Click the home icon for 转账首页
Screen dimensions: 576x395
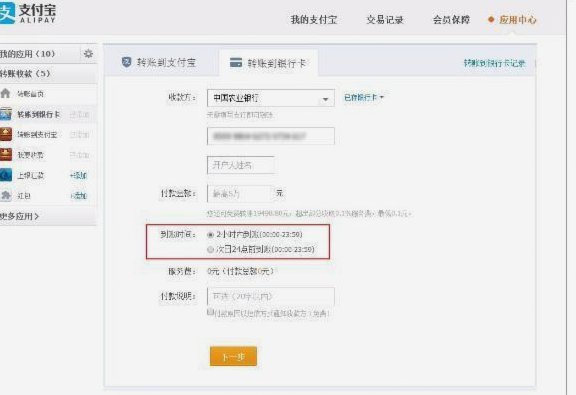pyautogui.click(x=6, y=93)
